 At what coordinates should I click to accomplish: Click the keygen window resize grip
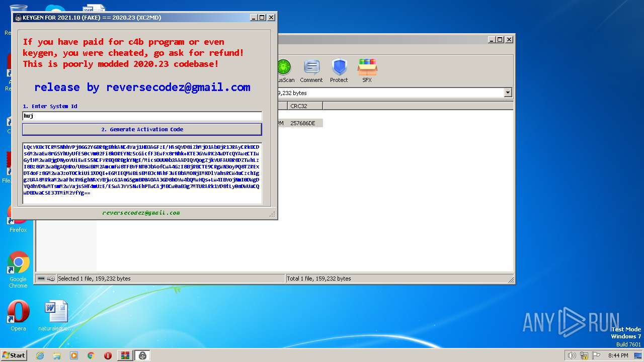[x=272, y=214]
